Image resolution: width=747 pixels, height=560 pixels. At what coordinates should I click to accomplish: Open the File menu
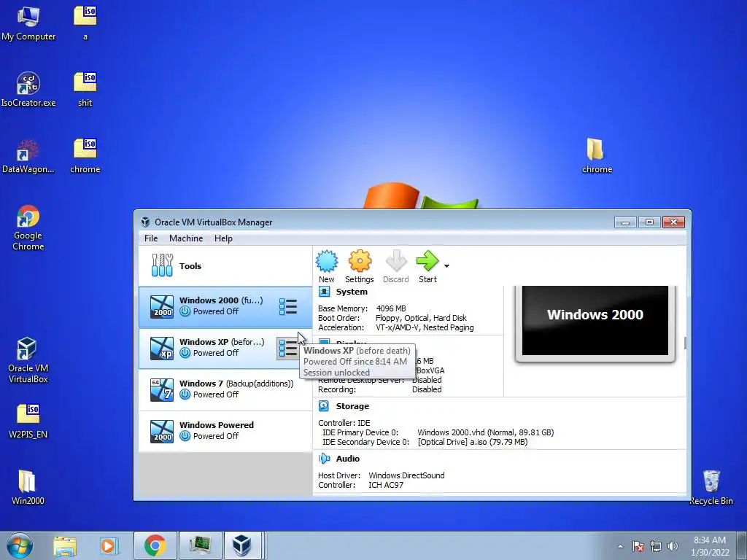tap(151, 238)
